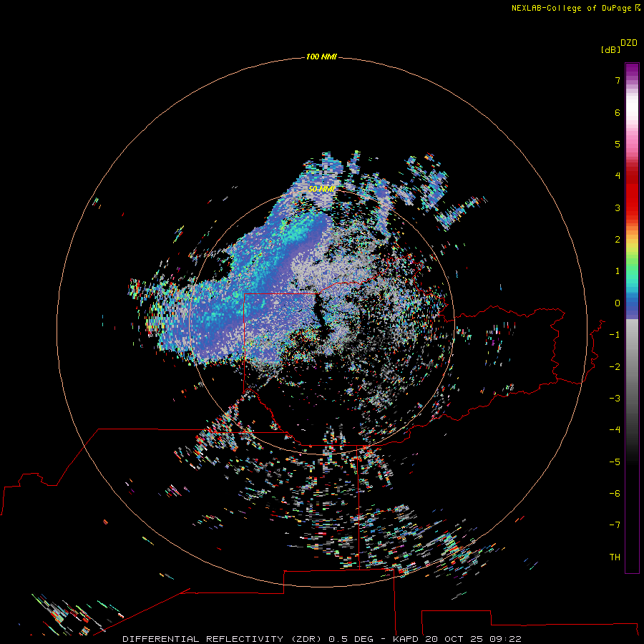This screenshot has height=644, width=644.
Task: Click the 4 dB value on the color scale
Action: tap(618, 176)
